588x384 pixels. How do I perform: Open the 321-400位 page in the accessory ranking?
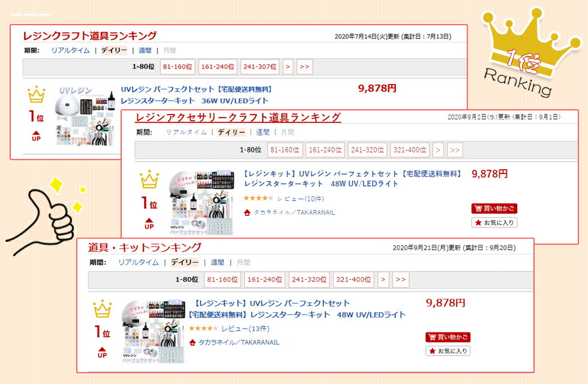pyautogui.click(x=409, y=150)
